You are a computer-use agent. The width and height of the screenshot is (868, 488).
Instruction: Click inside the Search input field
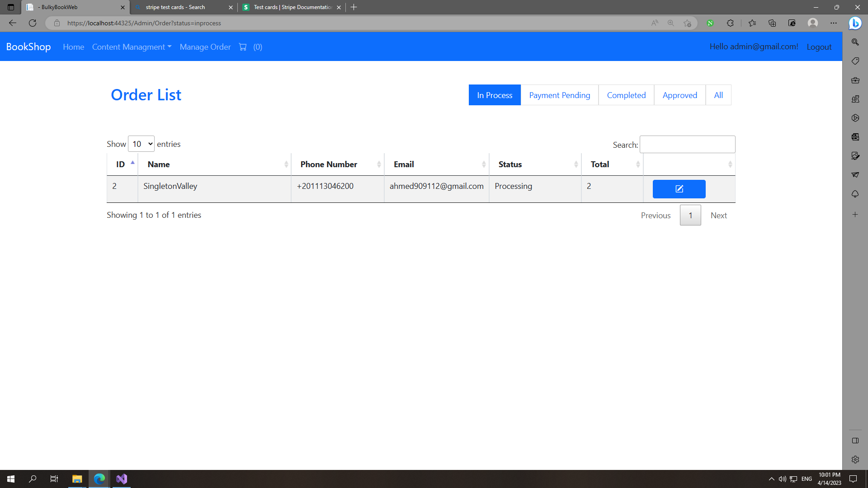tap(687, 144)
